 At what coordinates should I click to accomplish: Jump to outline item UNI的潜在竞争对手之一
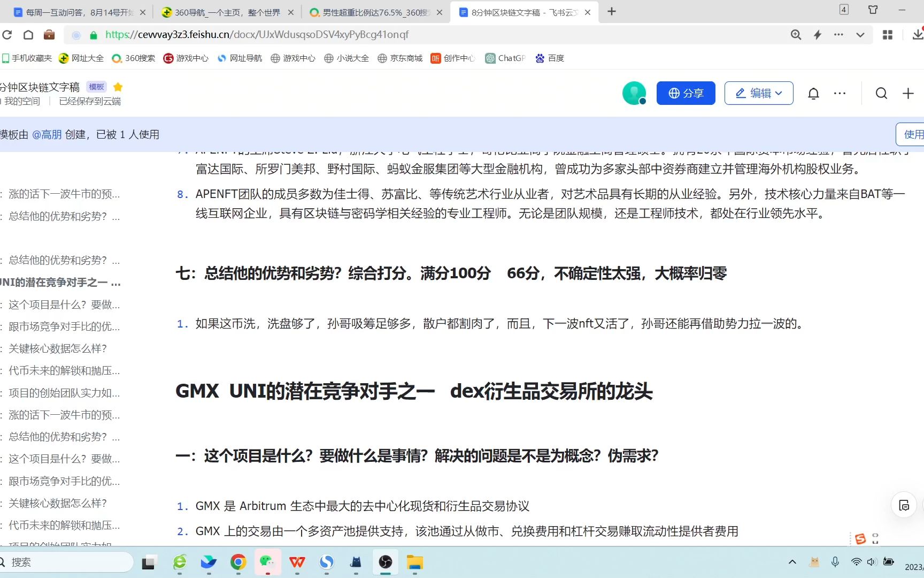[60, 282]
